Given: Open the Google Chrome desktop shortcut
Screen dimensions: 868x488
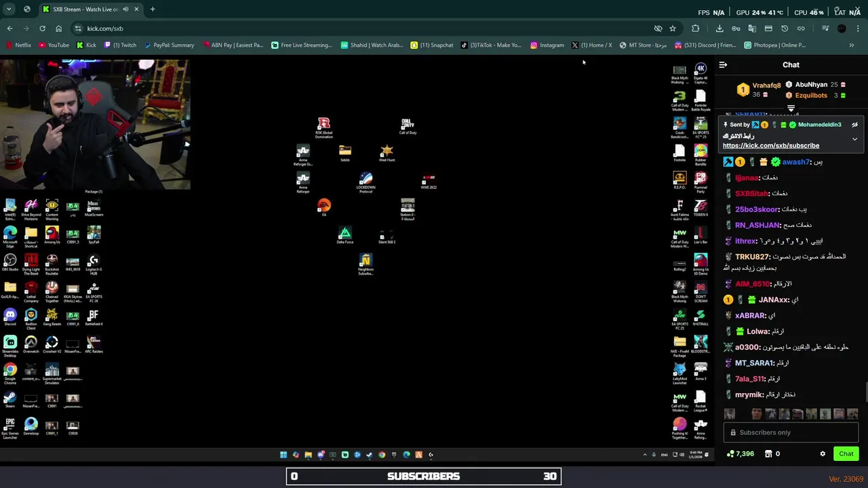Looking at the screenshot, I should (x=10, y=373).
